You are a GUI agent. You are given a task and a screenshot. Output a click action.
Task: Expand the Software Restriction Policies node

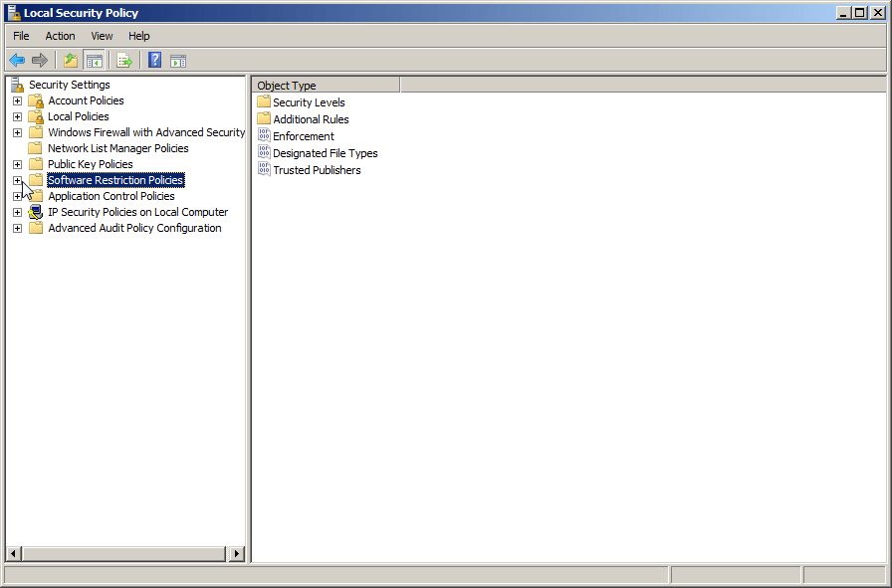coord(18,180)
